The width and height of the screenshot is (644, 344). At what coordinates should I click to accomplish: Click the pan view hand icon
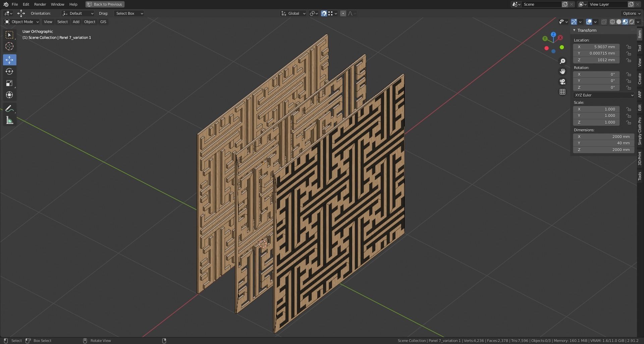(562, 71)
